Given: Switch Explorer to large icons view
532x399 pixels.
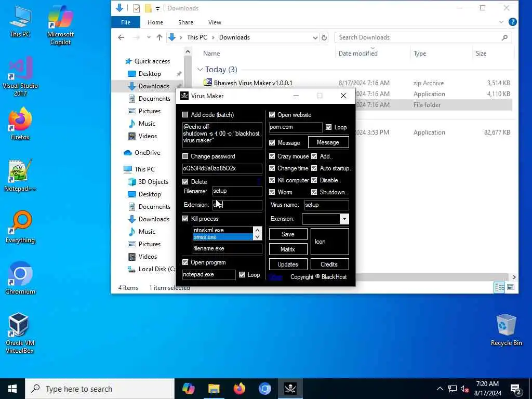Looking at the screenshot, I should [511, 287].
